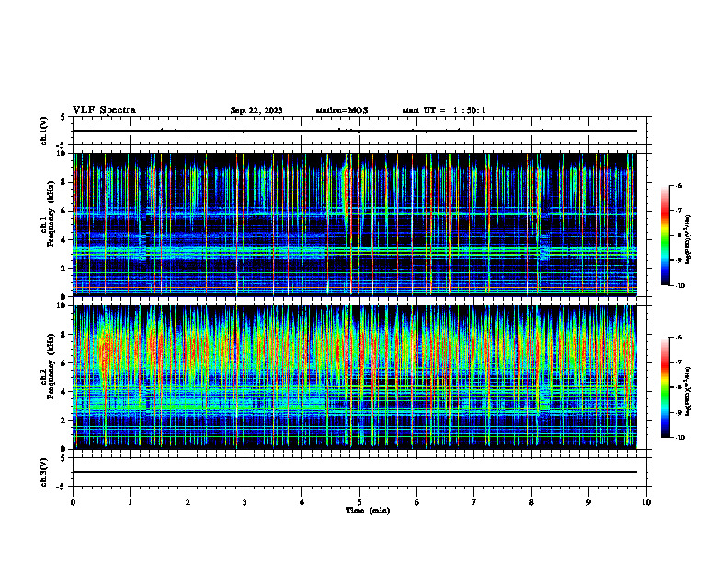Click time axis tick label "10"
728x563 pixels.
pos(646,502)
